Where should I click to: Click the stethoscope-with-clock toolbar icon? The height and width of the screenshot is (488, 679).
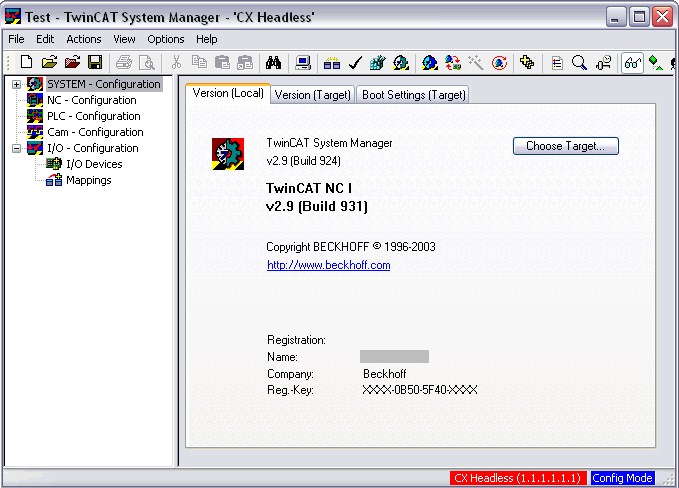pyautogui.click(x=603, y=63)
